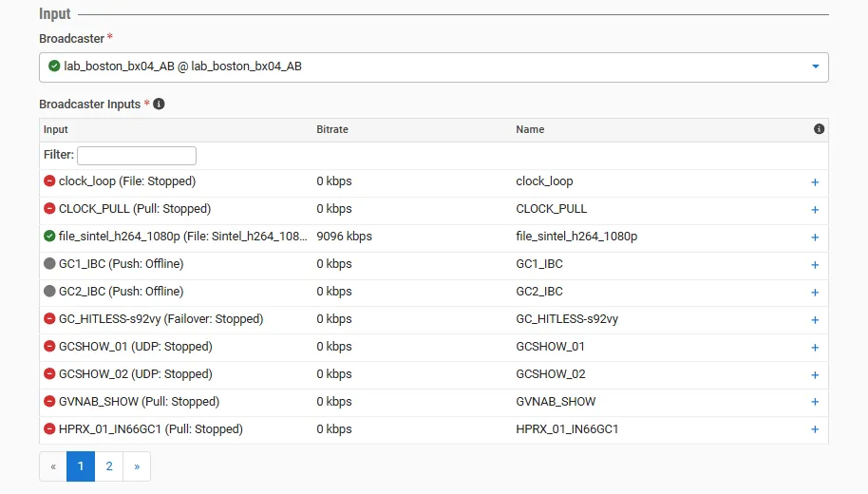The width and height of the screenshot is (868, 494).
Task: Click red stopped status icon of CLOCK_PULL
Action: coord(49,208)
